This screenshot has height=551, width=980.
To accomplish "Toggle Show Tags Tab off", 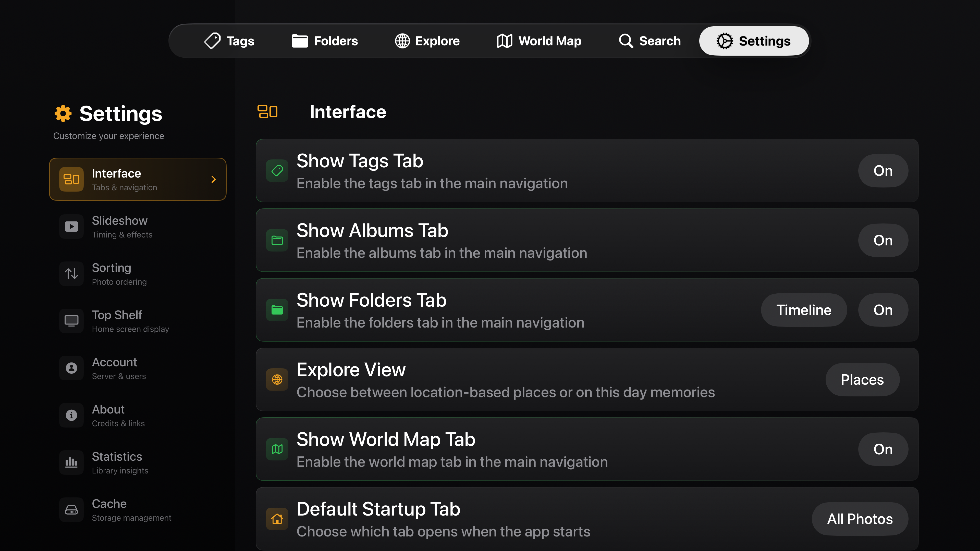I will [883, 170].
